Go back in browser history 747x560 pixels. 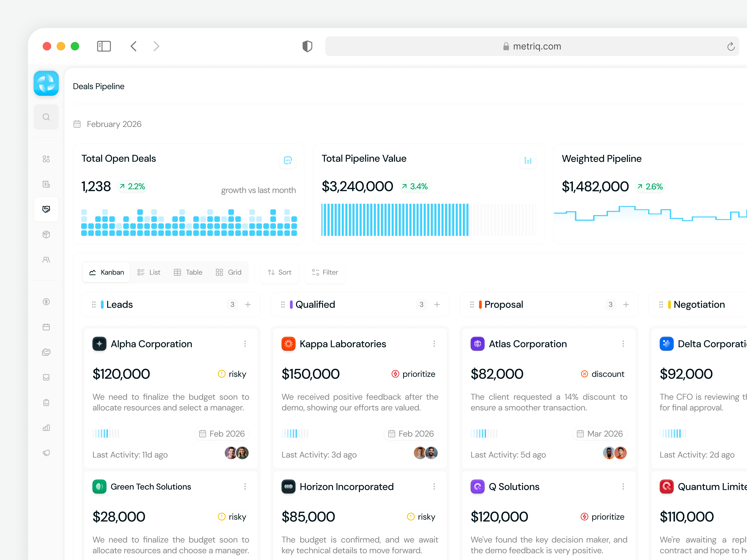(x=134, y=46)
